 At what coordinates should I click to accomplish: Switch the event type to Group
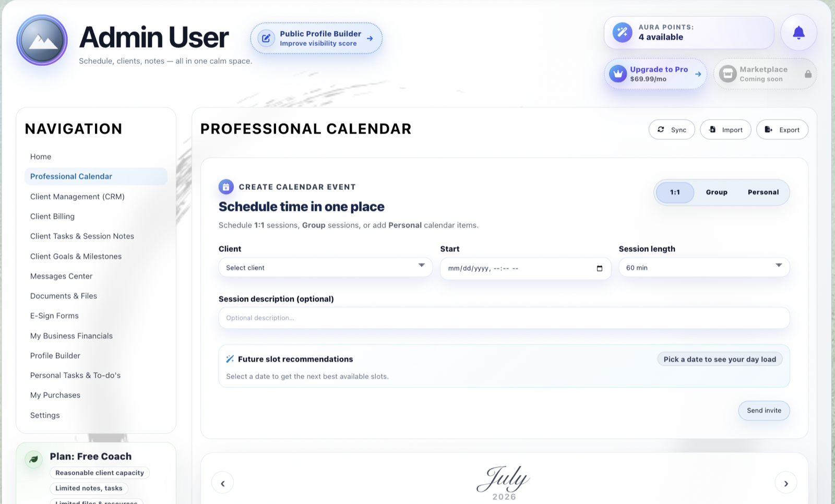pyautogui.click(x=717, y=193)
